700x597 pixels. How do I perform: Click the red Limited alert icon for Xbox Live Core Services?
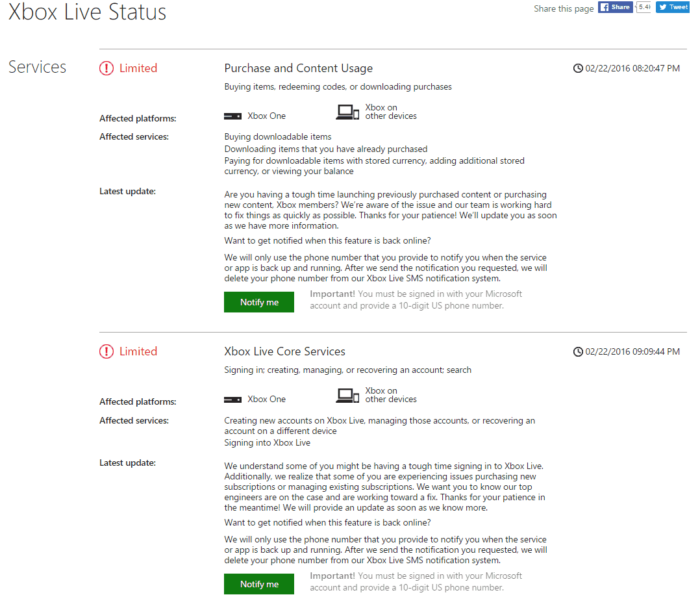pos(106,351)
